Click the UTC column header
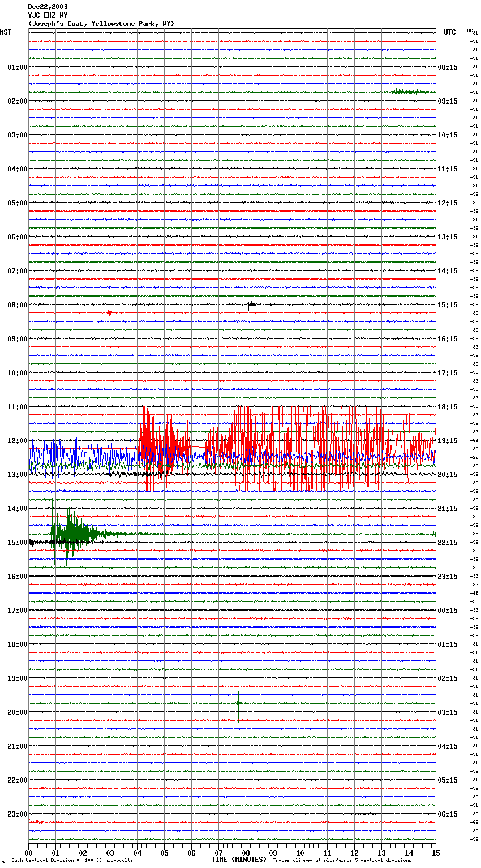Image resolution: width=481 pixels, height=868 pixels. tap(450, 32)
